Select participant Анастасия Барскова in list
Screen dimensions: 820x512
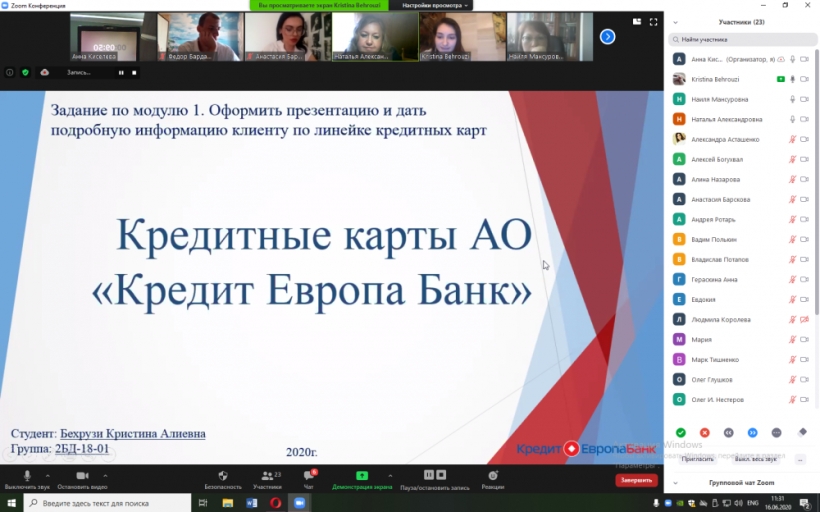click(x=742, y=199)
